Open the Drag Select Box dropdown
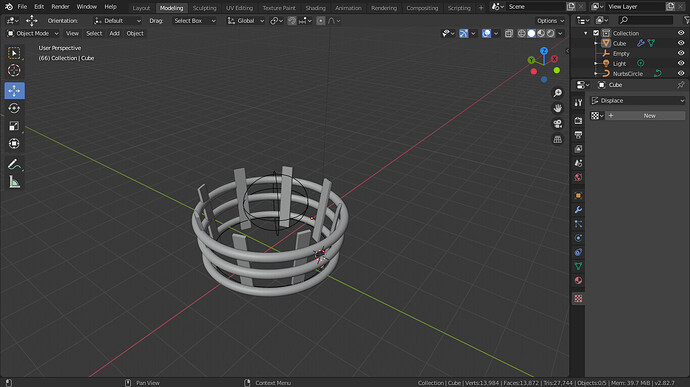The image size is (690, 387). coord(194,21)
